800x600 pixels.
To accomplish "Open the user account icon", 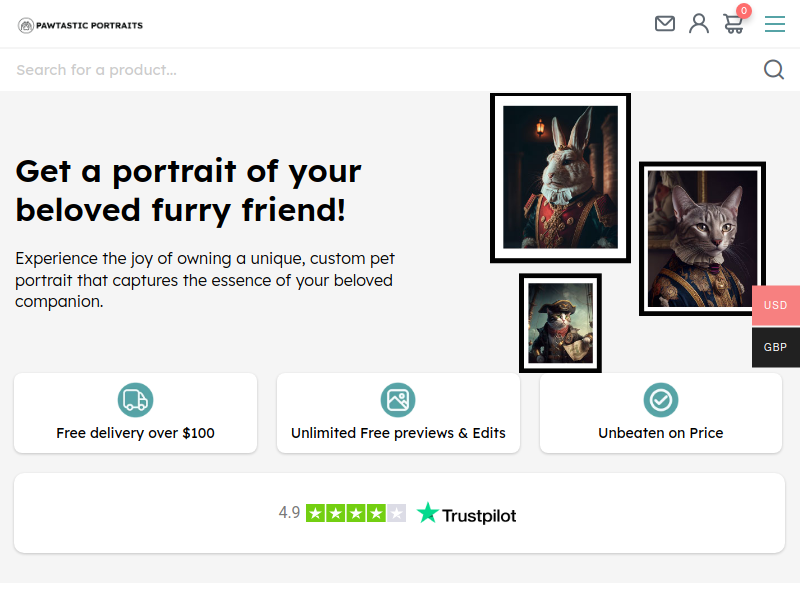I will (x=699, y=23).
